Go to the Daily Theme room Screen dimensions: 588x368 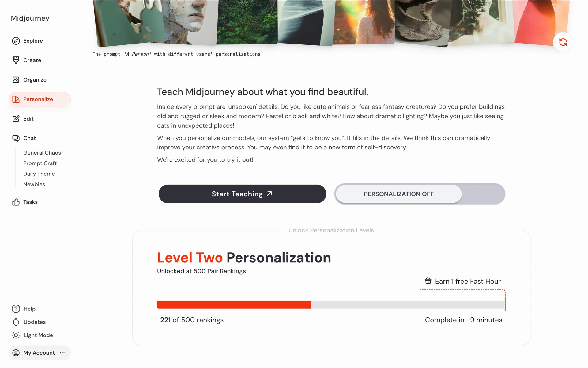pyautogui.click(x=39, y=174)
